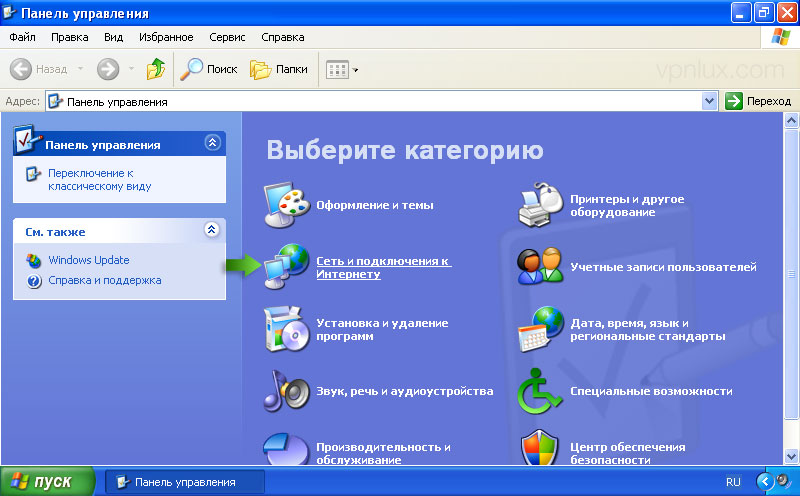
Task: Open Принтеры и другое оборудование
Action: (x=627, y=206)
